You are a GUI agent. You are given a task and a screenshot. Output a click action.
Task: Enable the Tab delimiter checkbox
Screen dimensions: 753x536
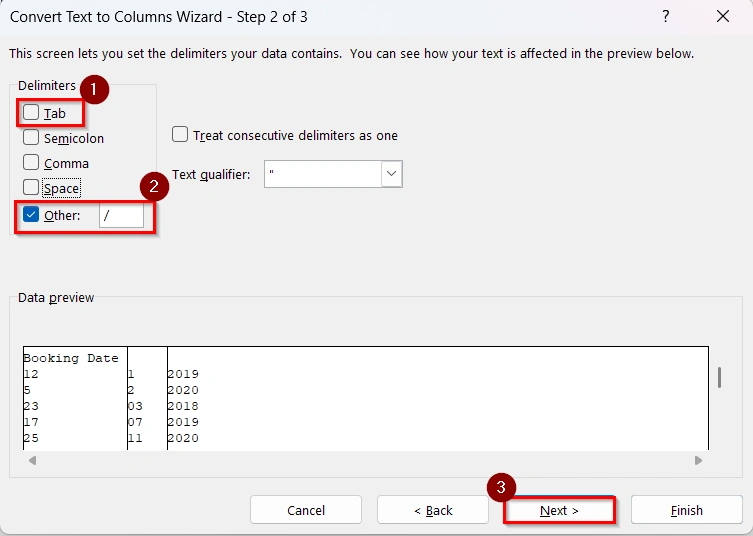31,113
